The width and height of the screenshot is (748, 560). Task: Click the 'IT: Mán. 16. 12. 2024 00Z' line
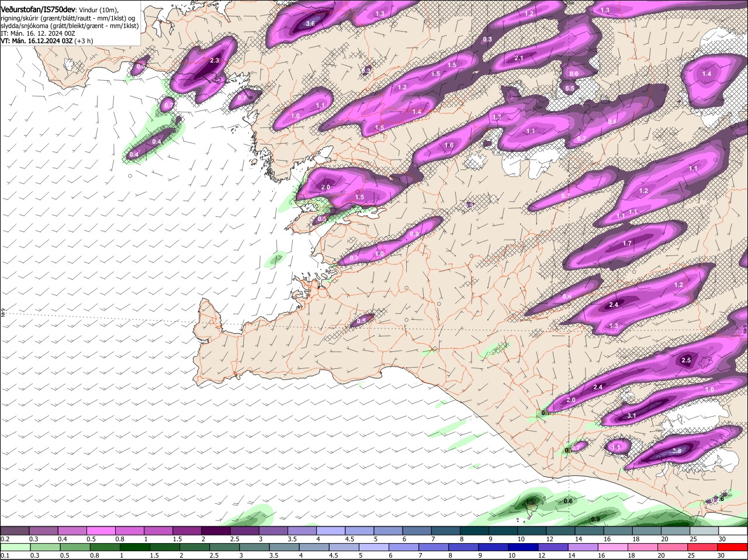[x=38, y=33]
